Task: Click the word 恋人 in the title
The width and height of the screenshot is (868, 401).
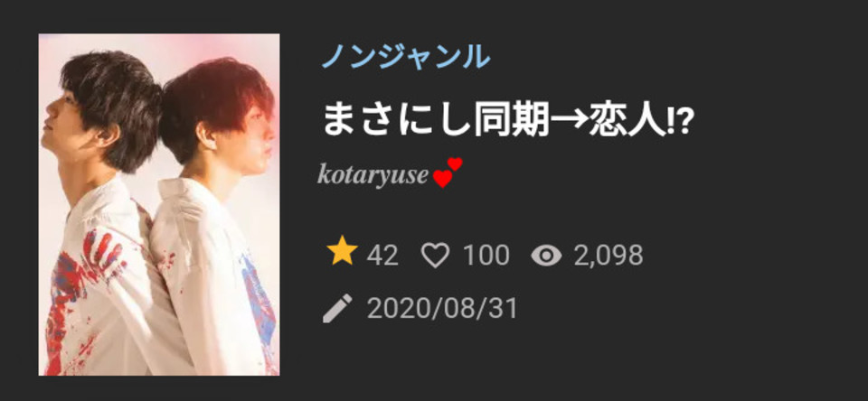Action: tap(627, 122)
